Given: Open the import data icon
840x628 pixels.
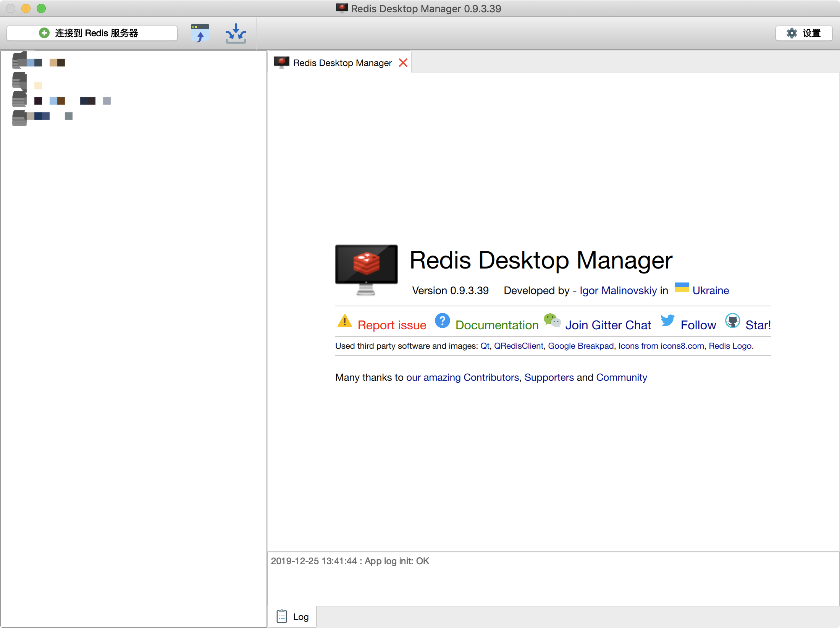Looking at the screenshot, I should [x=235, y=32].
